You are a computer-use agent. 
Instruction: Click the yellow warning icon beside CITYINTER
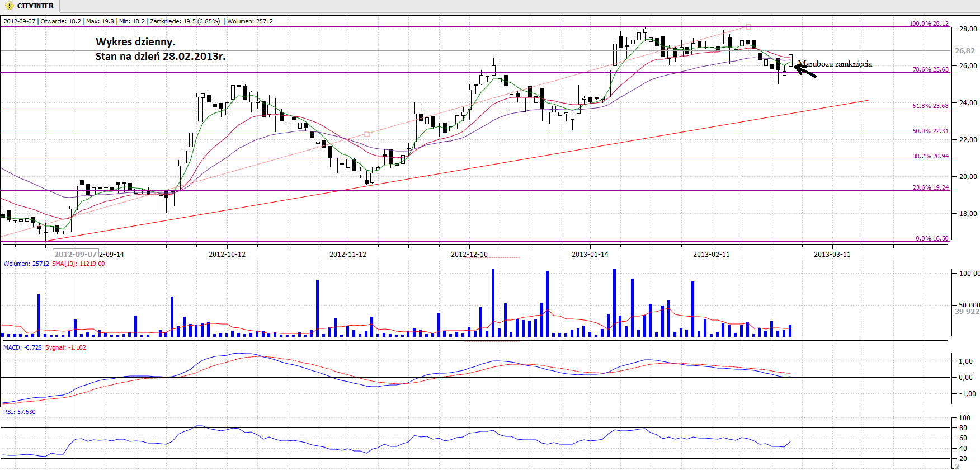(9, 6)
